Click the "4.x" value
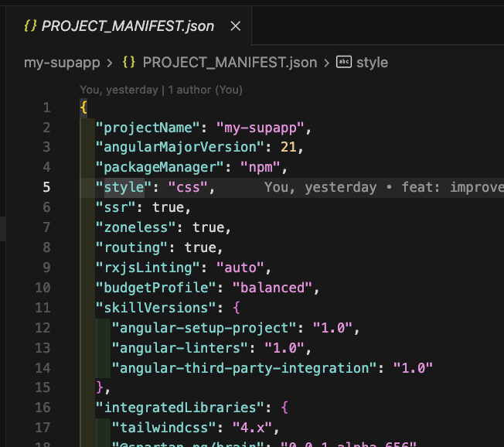This screenshot has height=447, width=504. (x=252, y=428)
